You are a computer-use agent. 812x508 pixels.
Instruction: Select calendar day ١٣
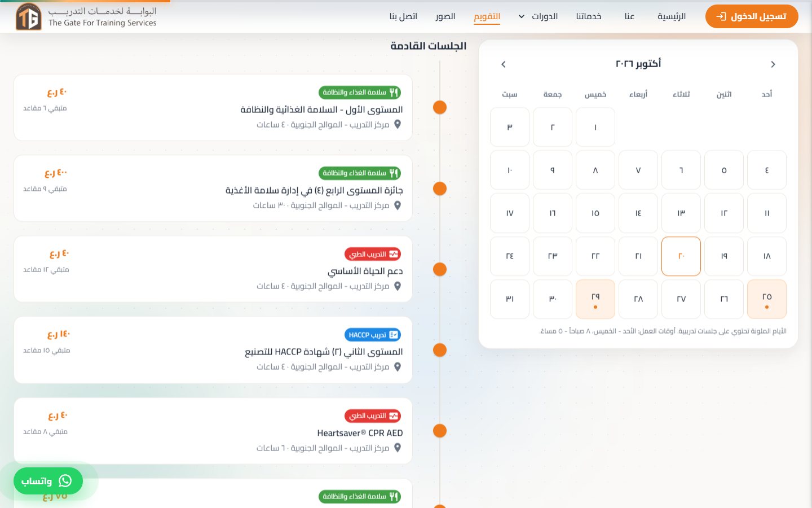(x=681, y=213)
